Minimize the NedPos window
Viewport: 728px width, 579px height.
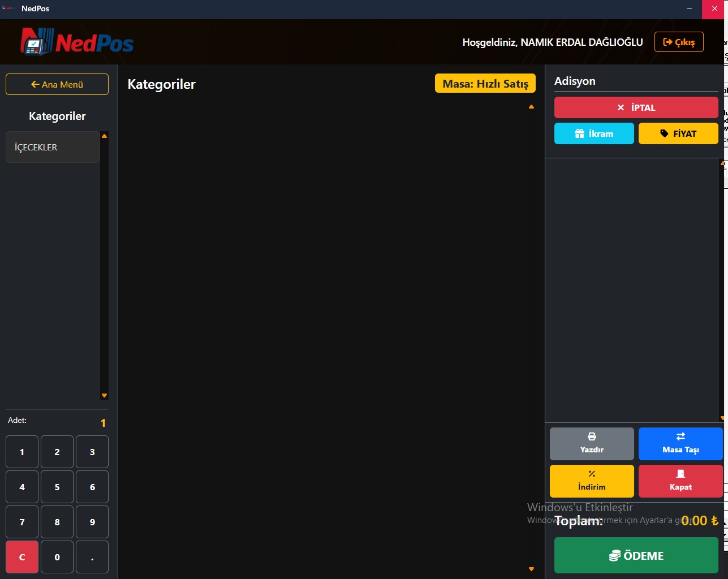point(689,8)
